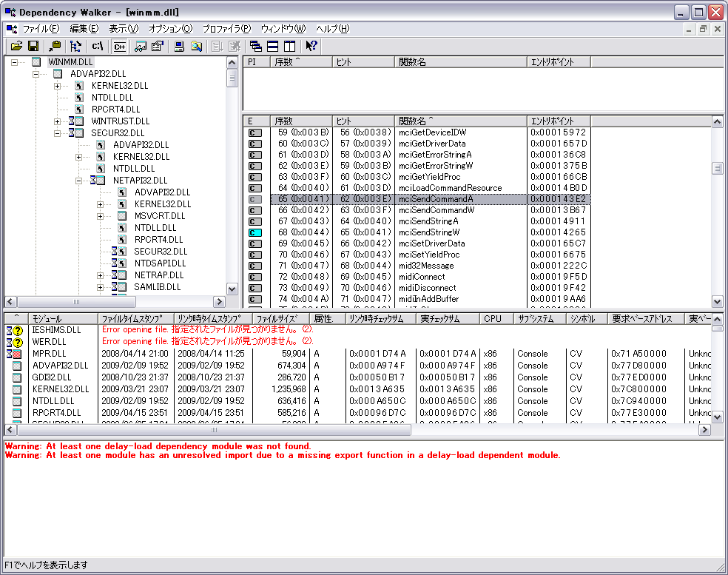Expand KERNEL32.DLL under top ADVAPI32.DLL

click(x=57, y=86)
